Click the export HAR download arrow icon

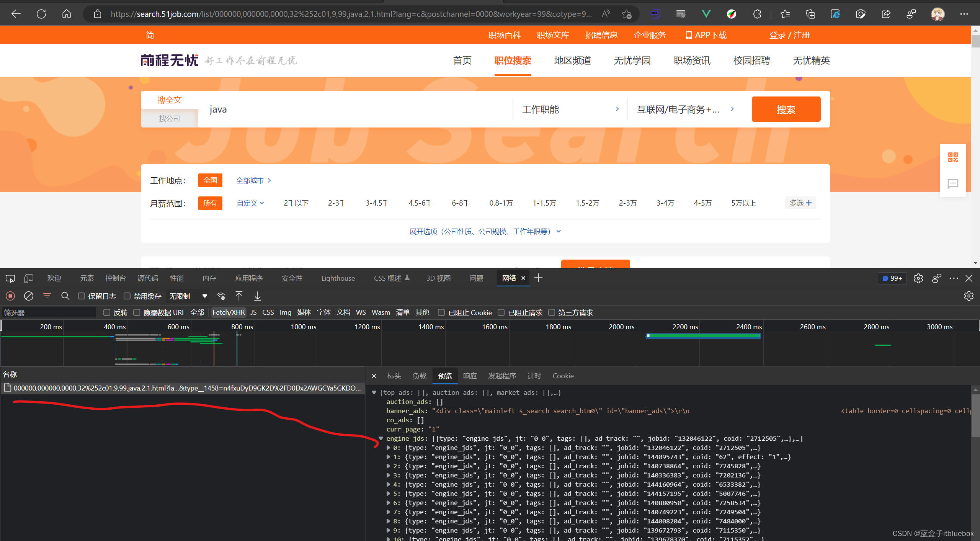tap(258, 296)
